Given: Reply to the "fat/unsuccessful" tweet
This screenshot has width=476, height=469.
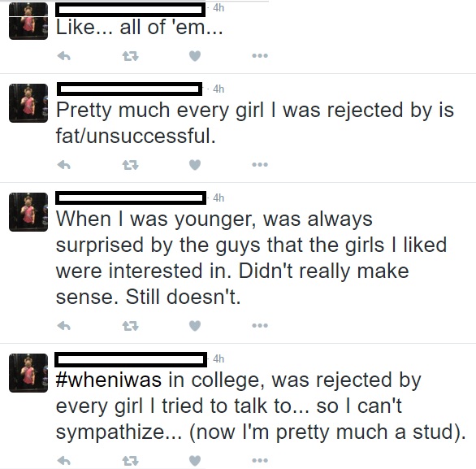Looking at the screenshot, I should tap(64, 165).
